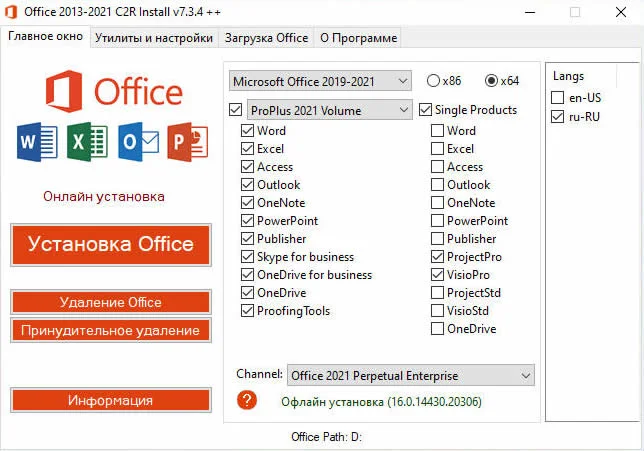Enable the en-US language checkbox
The width and height of the screenshot is (644, 451).
tap(557, 98)
